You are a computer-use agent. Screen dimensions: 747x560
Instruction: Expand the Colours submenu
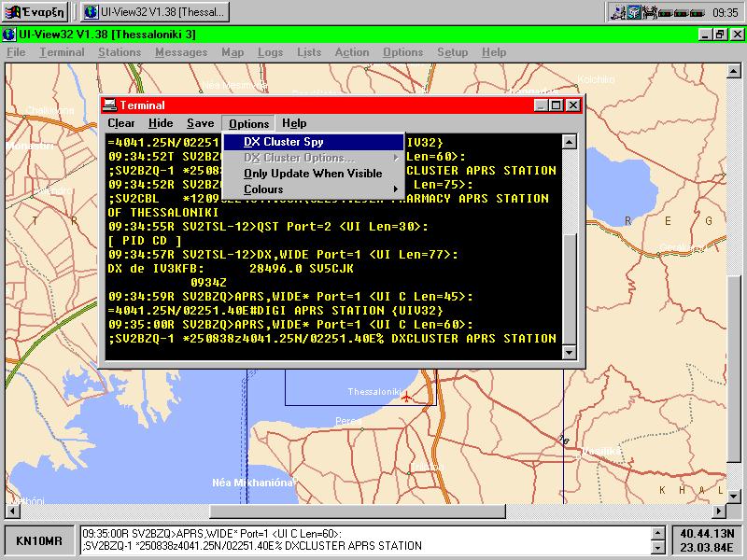pos(314,189)
